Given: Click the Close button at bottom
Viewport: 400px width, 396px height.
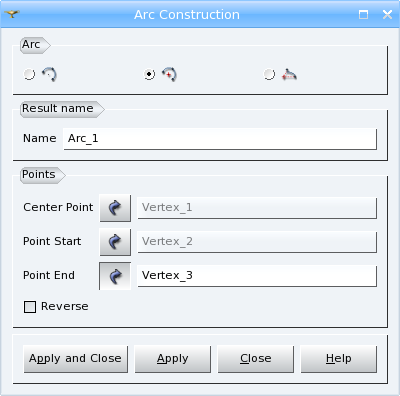Looking at the screenshot, I should [256, 359].
